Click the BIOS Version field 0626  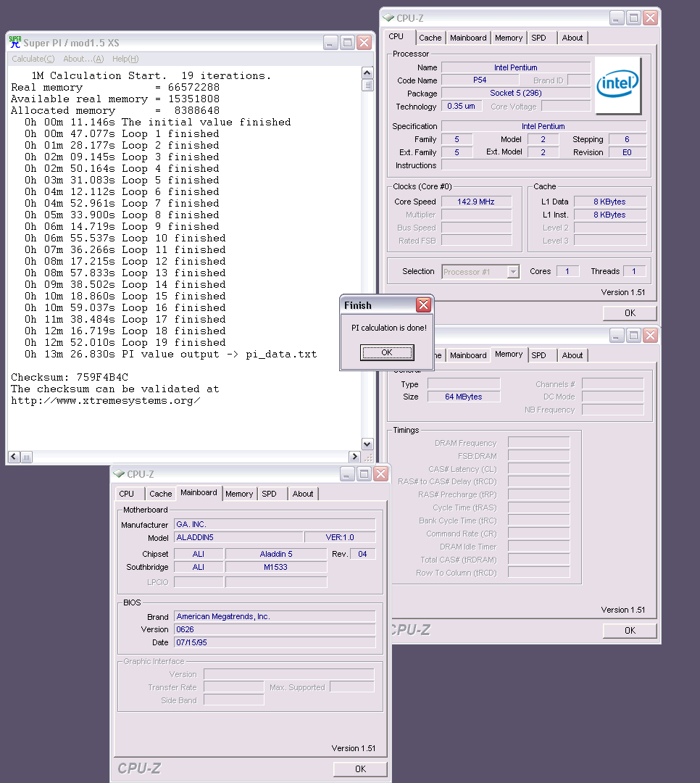[275, 630]
